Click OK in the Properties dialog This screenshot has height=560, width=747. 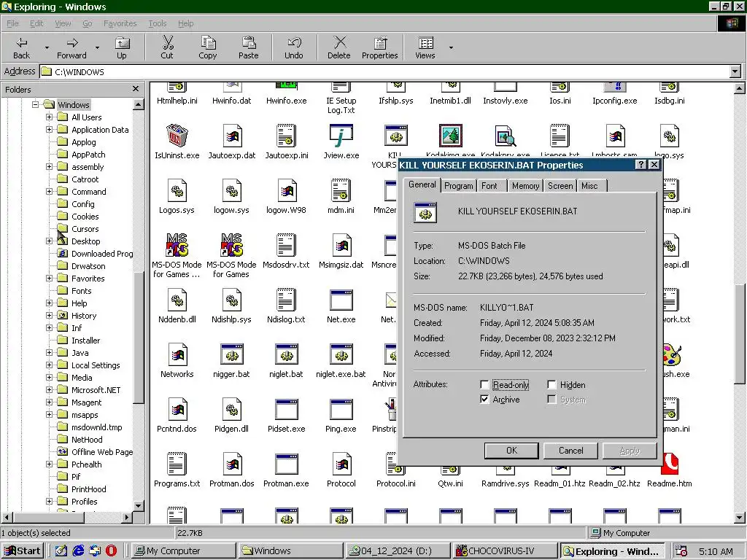[x=511, y=451]
